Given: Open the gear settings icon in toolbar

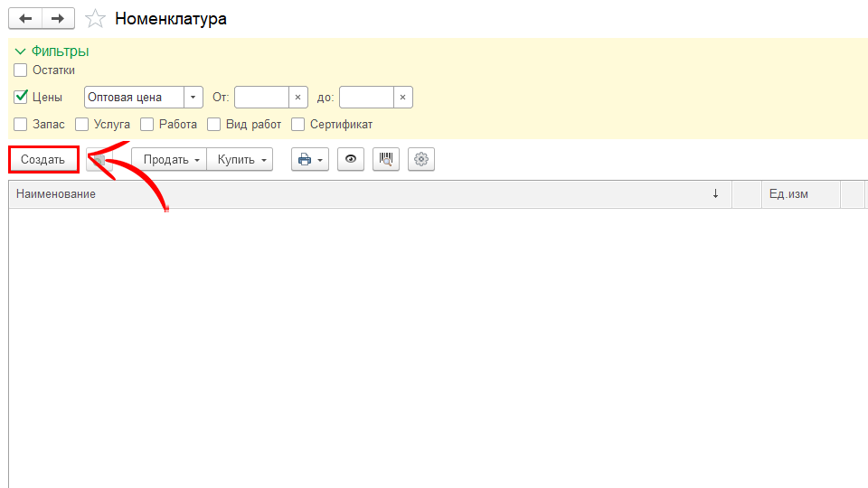Looking at the screenshot, I should point(420,160).
